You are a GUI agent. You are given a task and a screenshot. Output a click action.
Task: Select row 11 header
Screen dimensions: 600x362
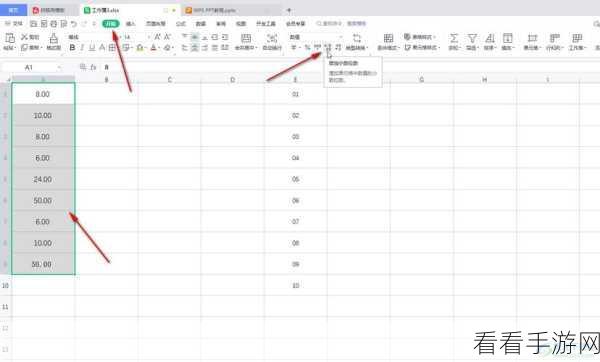pos(5,307)
